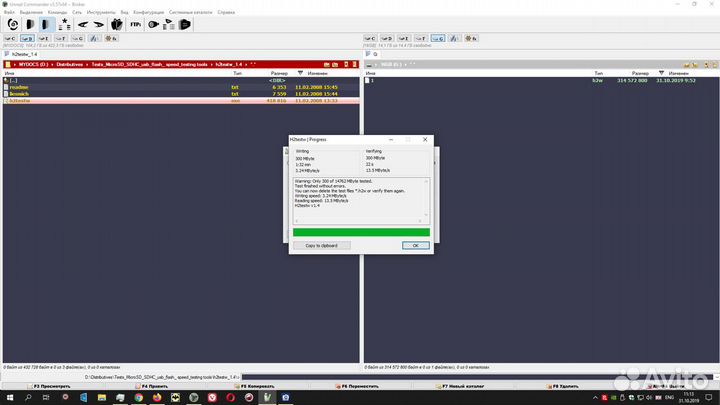This screenshot has width=720, height=405.
Task: Select the readme txt file
Action: click(18, 87)
